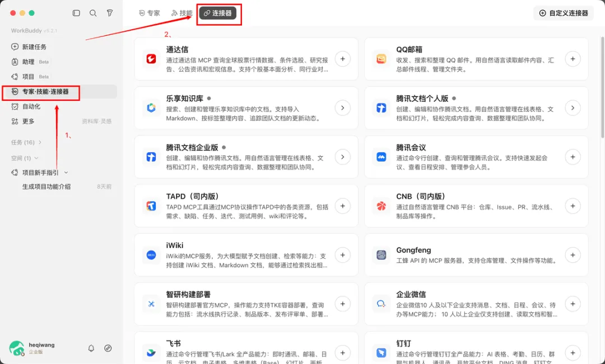
Task: Click the TAPD connector logo
Action: (x=151, y=206)
